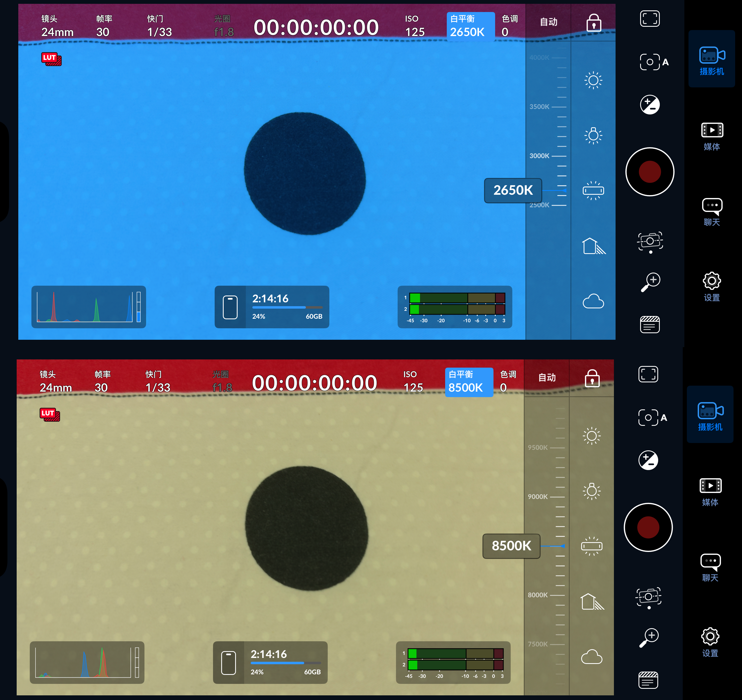The height and width of the screenshot is (700, 742).
Task: Open the shutter 1/33 setting, bottom screenshot
Action: 158,382
